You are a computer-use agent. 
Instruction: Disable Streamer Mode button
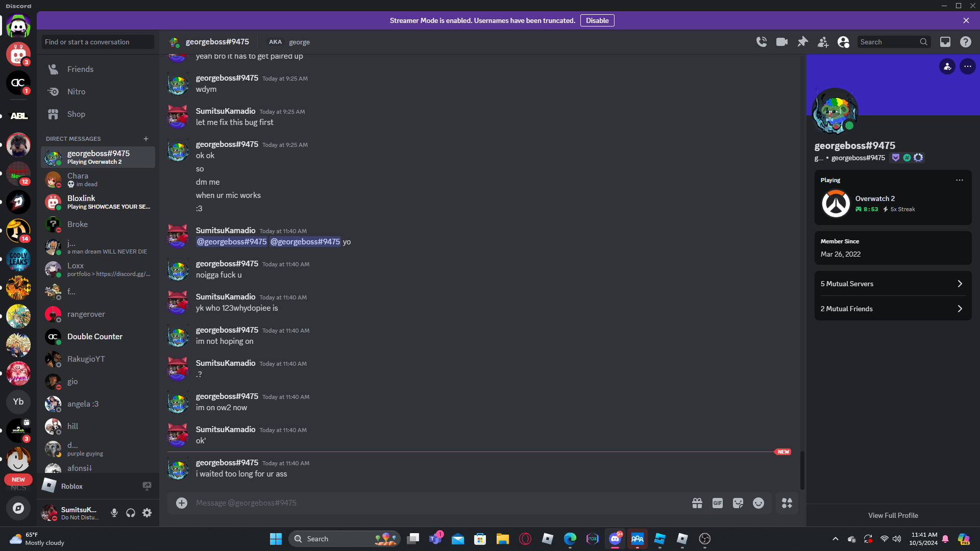[x=597, y=20]
